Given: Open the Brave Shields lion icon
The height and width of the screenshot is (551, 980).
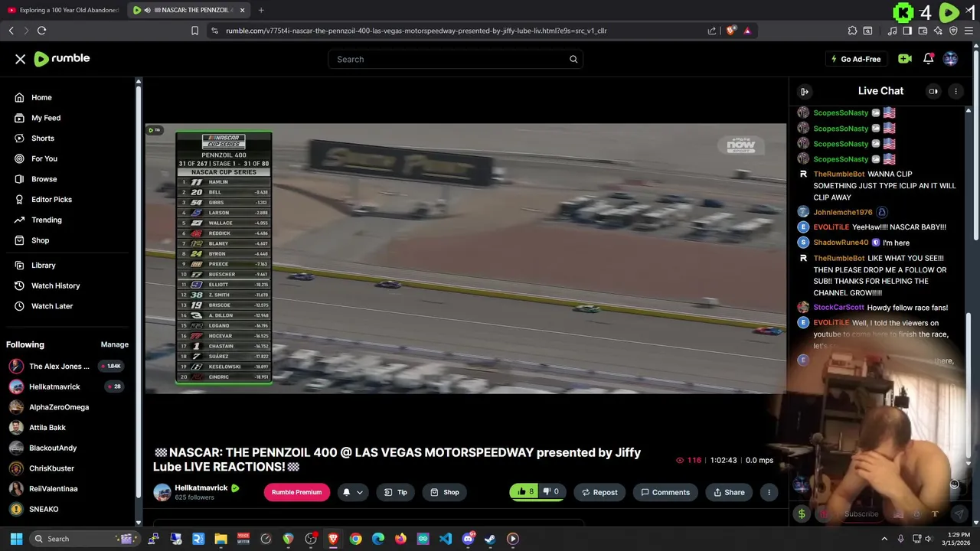Looking at the screenshot, I should click(x=731, y=31).
